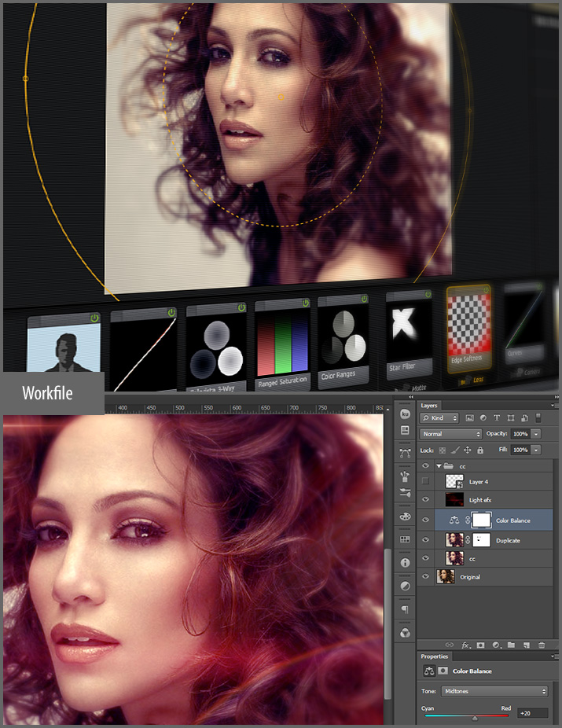Select the Layers panel tab

pyautogui.click(x=429, y=405)
